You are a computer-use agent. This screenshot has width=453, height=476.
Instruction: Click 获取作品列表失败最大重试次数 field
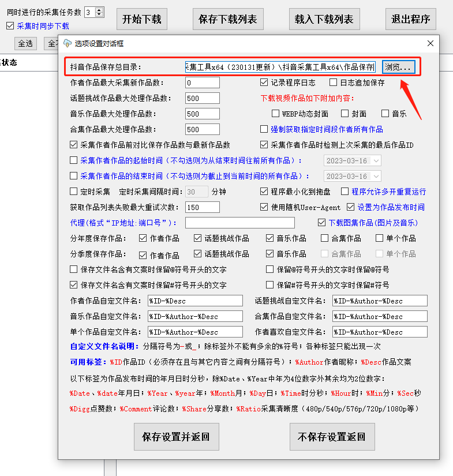(203, 207)
